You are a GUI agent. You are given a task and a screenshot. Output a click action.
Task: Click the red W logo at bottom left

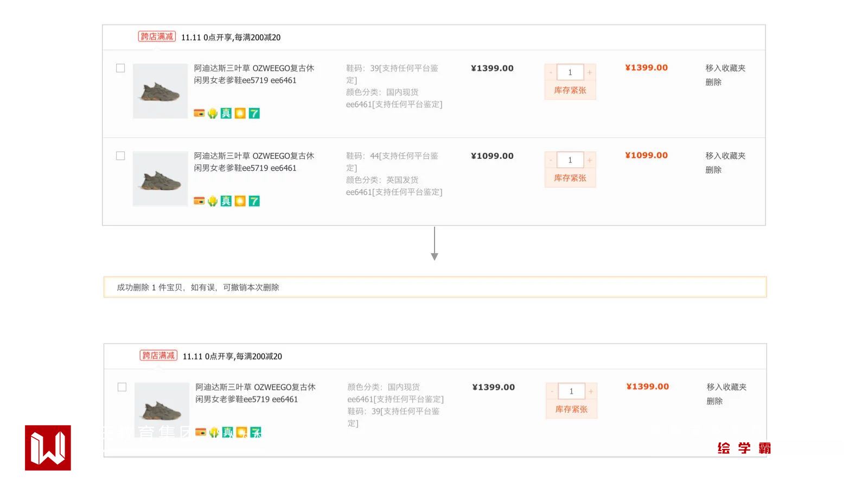point(48,448)
